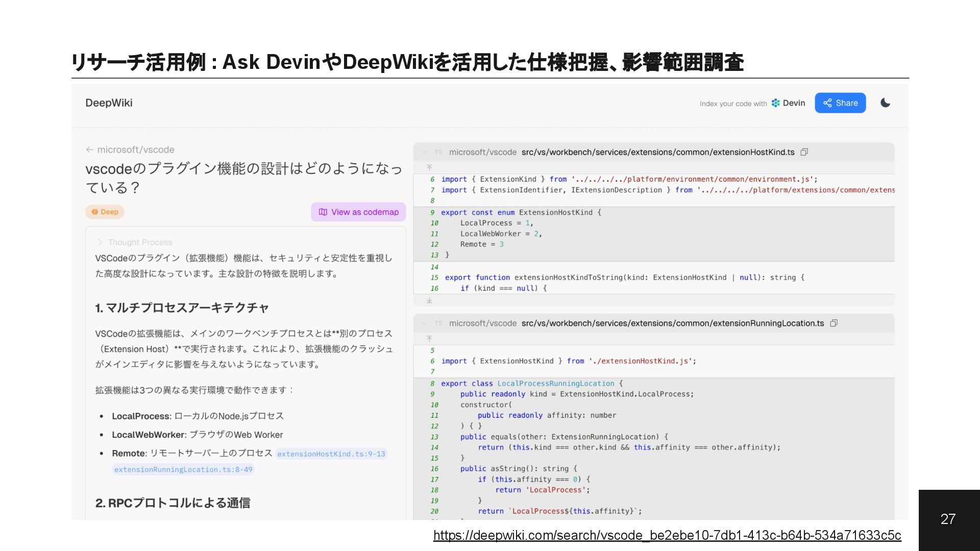Open the extensionHostKind.ts:9-13 citation link
The image size is (980, 551).
[x=331, y=454]
